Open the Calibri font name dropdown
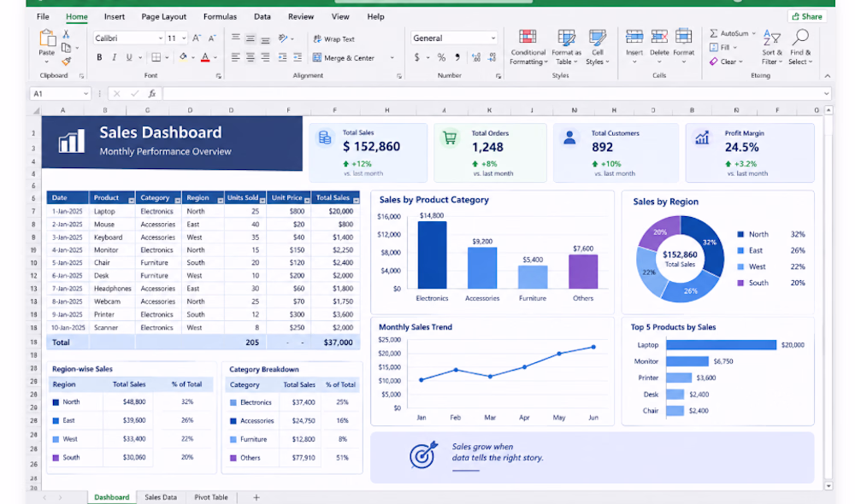The image size is (855, 504). coord(161,38)
